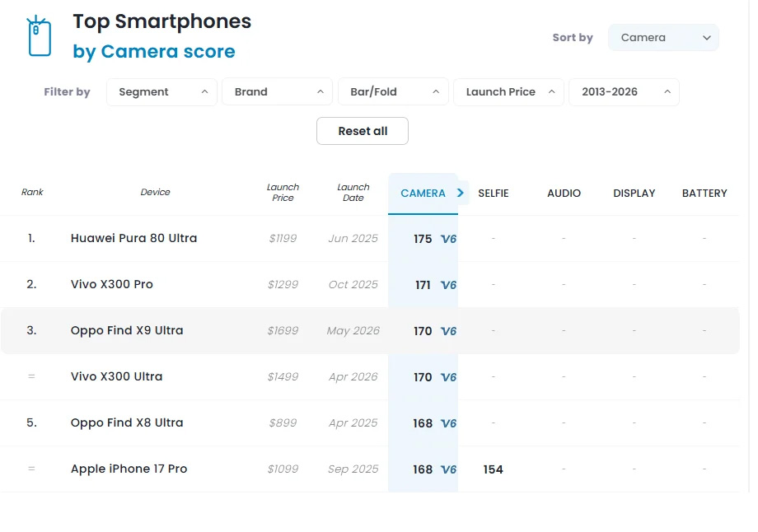
Task: Open the Oppo Find X8 Ultra entry
Action: pyautogui.click(x=127, y=422)
